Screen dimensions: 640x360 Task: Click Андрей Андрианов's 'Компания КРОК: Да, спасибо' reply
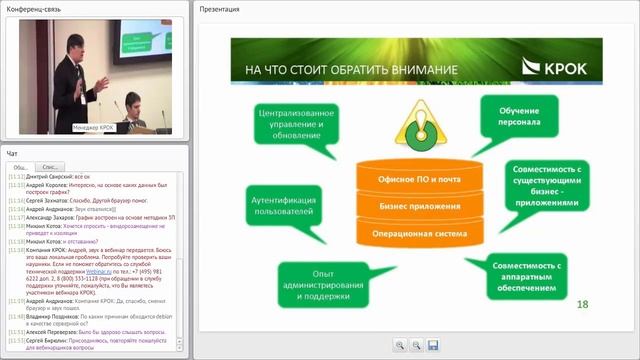point(88,304)
